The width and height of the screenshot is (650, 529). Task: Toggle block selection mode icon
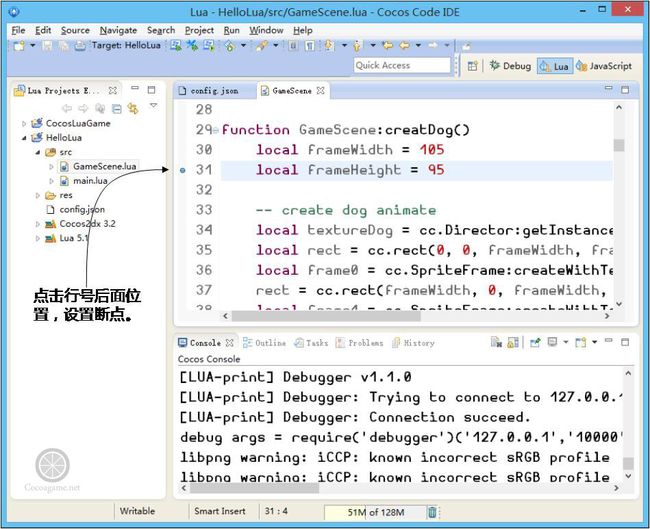click(293, 45)
